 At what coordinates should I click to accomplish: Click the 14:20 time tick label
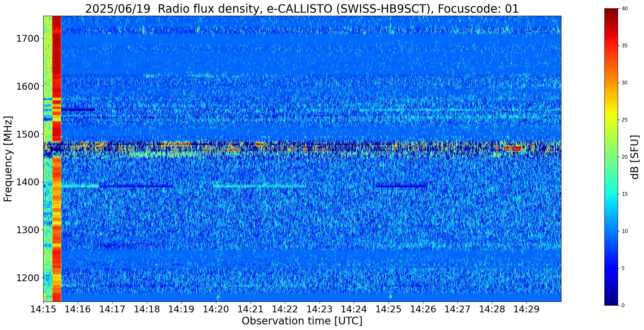coord(216,309)
